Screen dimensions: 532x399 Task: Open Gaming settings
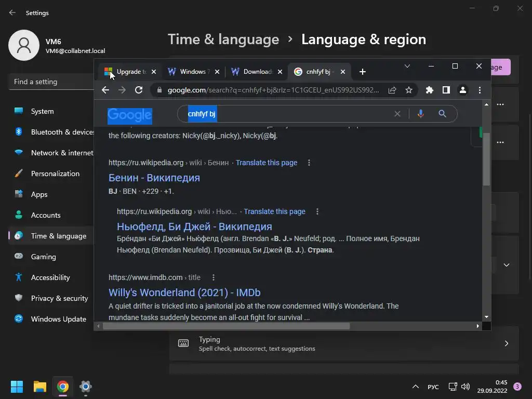[x=51, y=257]
